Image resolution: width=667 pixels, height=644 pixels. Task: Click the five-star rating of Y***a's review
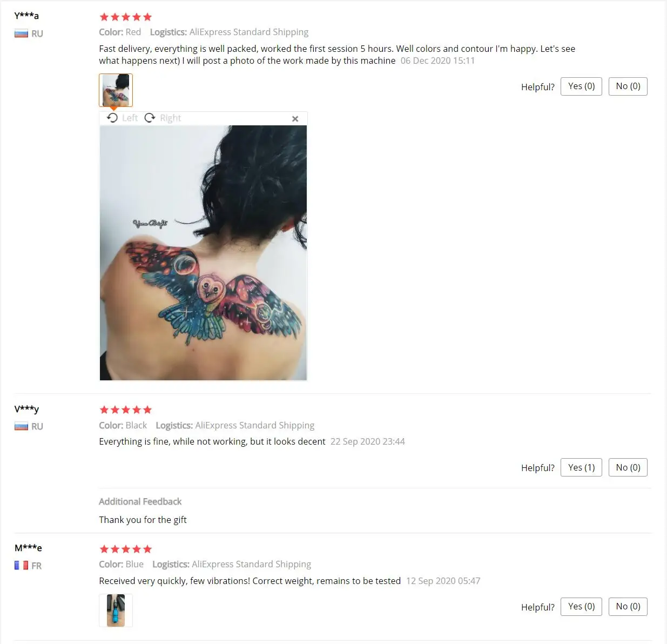[126, 17]
